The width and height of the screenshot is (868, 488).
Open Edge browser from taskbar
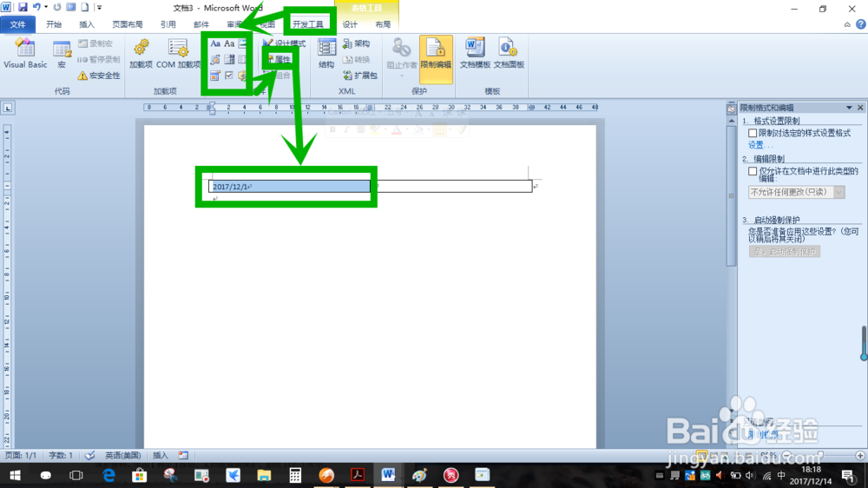108,475
